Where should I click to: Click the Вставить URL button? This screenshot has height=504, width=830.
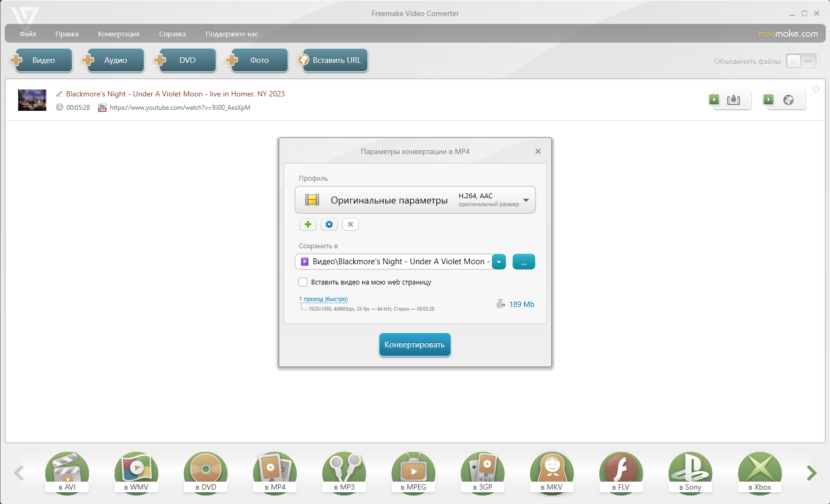click(333, 60)
